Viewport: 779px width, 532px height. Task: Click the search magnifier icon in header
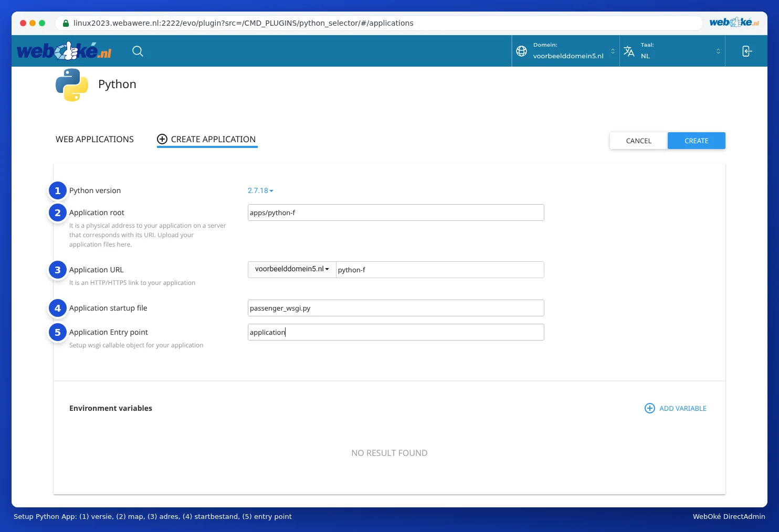click(x=138, y=51)
